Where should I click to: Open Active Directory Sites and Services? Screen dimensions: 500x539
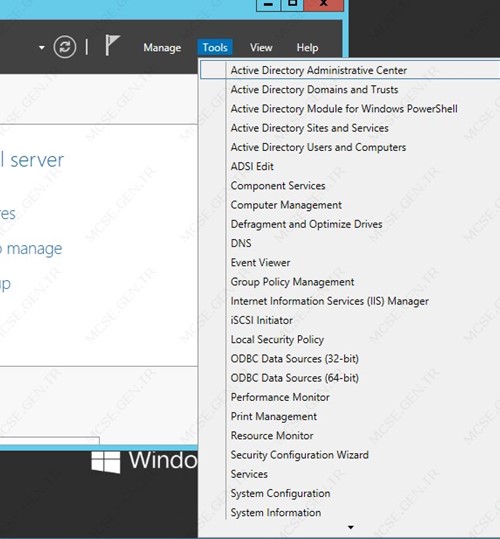[310, 128]
